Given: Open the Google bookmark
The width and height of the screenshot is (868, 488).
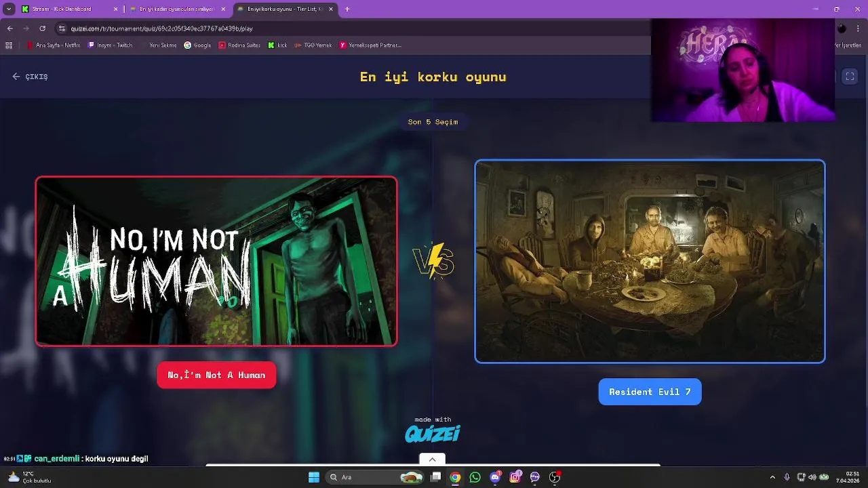Looking at the screenshot, I should tap(197, 45).
